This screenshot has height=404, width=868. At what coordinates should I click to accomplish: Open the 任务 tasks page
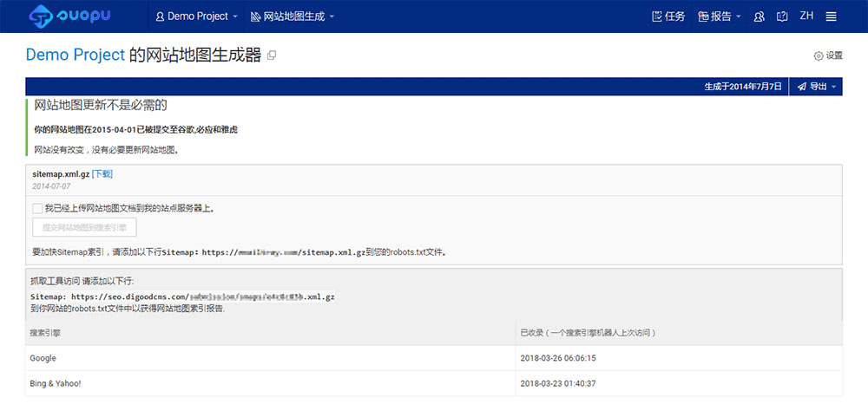tap(668, 16)
